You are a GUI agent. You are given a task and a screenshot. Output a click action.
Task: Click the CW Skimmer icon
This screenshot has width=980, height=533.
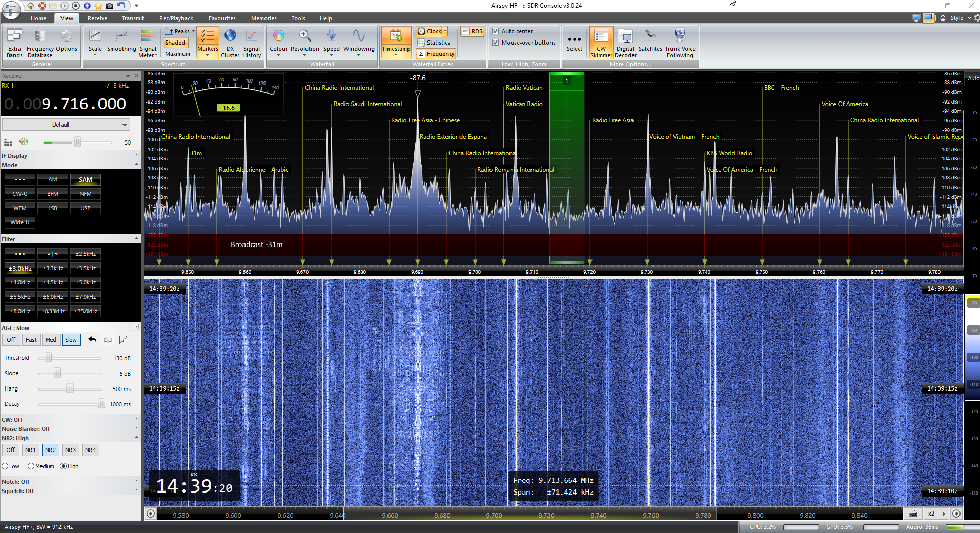tap(601, 43)
